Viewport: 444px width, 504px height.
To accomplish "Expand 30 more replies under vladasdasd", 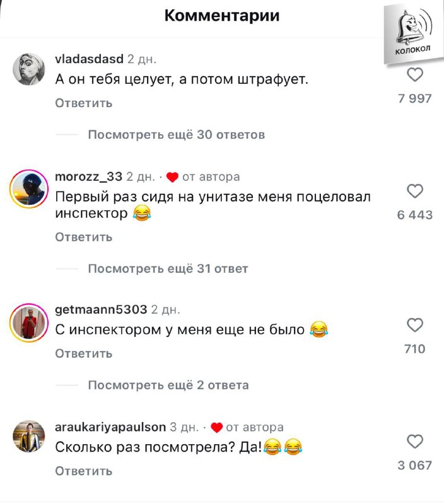I will pyautogui.click(x=177, y=135).
